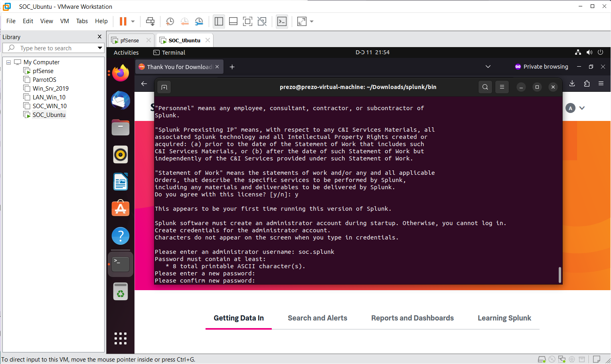This screenshot has height=364, width=611.
Task: Toggle the library sidebar view
Action: click(x=219, y=22)
